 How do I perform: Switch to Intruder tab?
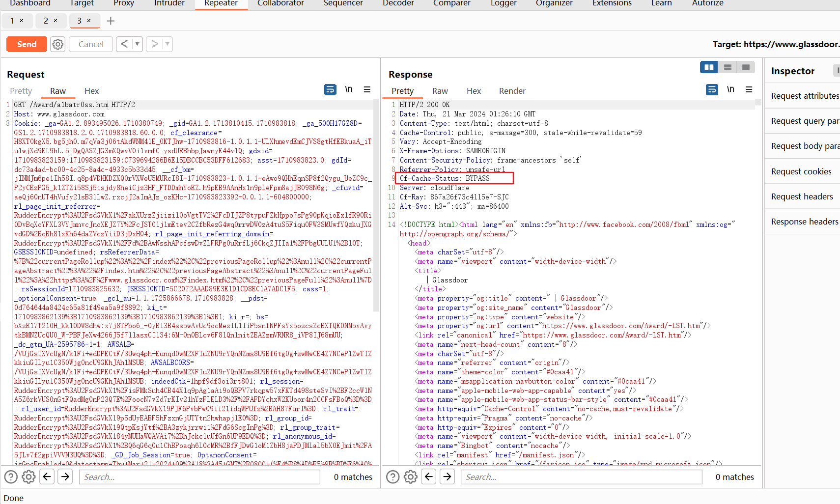169,3
